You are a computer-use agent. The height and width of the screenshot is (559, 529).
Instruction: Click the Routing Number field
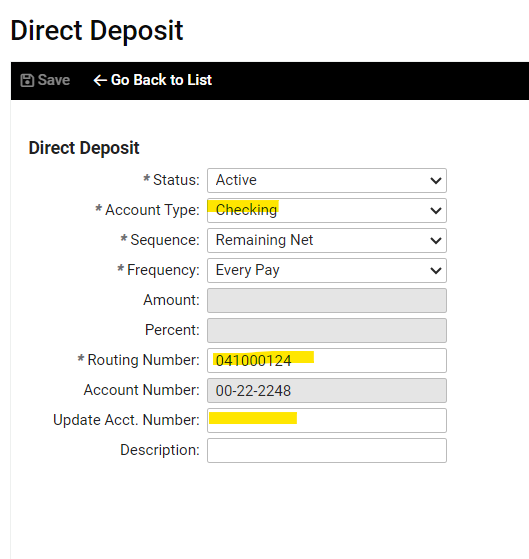[x=327, y=360]
